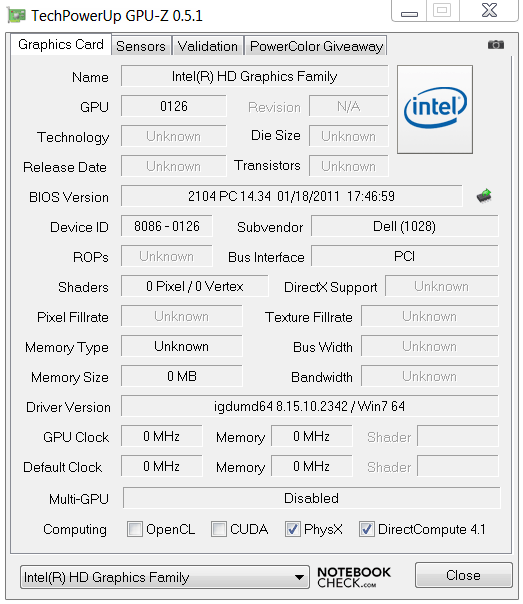This screenshot has width=523, height=604.
Task: Enable the OpenCL checkbox
Action: (x=135, y=529)
